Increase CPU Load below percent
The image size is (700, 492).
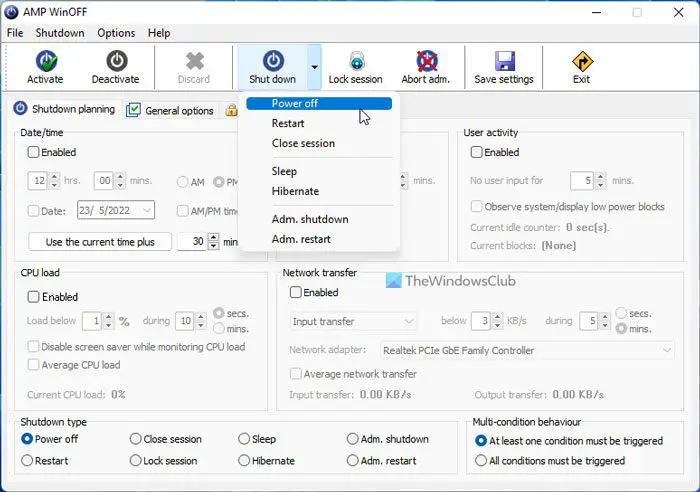[108, 317]
